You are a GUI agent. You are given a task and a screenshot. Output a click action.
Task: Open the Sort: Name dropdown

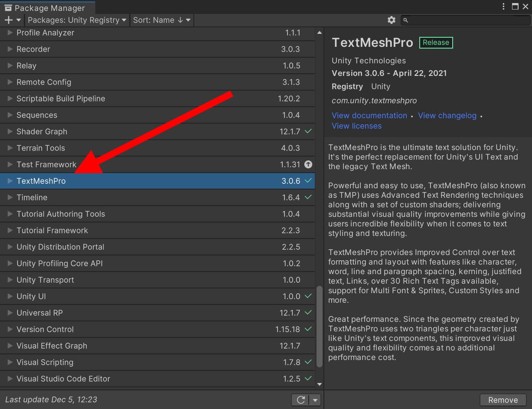click(162, 20)
